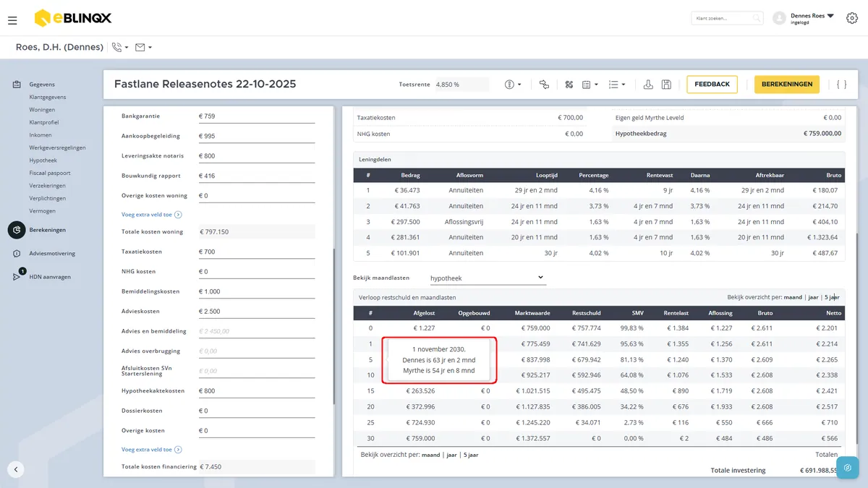
Task: Select Hypotheek in the sidebar
Action: [43, 160]
